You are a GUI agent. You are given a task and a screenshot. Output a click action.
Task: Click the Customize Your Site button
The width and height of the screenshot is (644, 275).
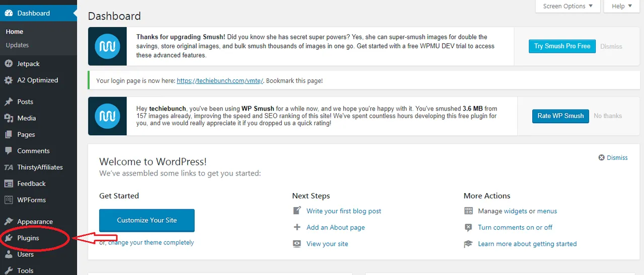coord(147,220)
